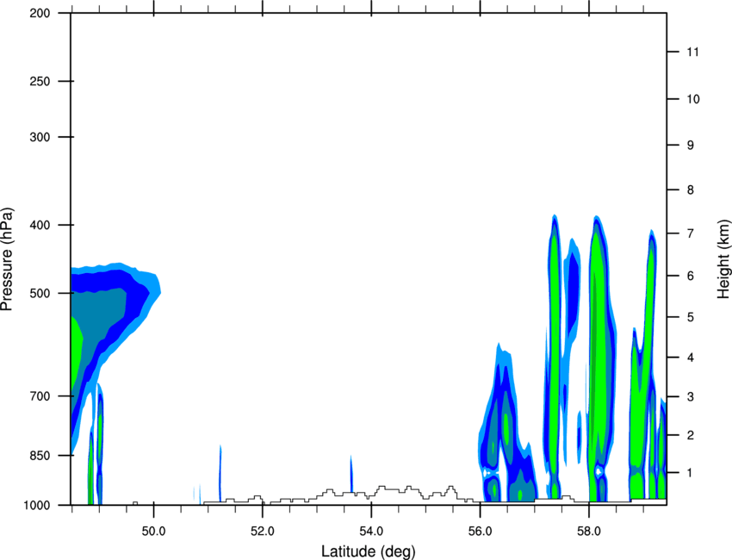The height and width of the screenshot is (560, 732).
Task: Click the 50.0 latitude tick label
Action: click(153, 532)
